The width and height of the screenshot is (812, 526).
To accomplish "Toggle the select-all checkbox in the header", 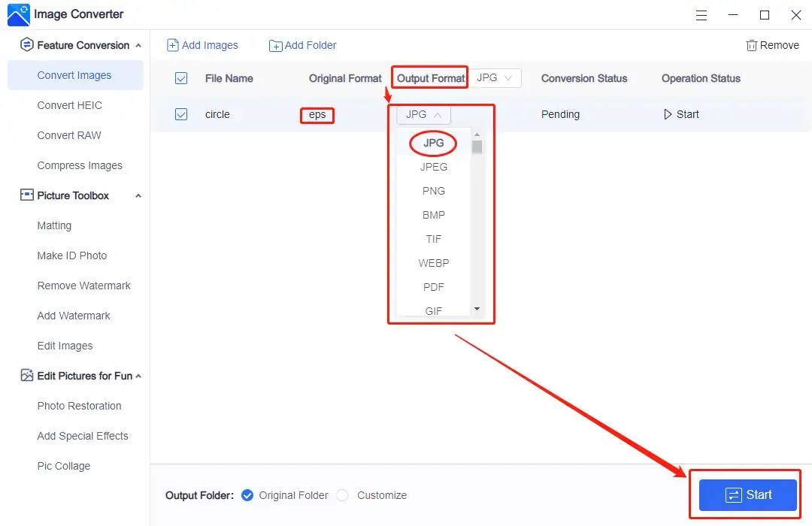I will 181,78.
